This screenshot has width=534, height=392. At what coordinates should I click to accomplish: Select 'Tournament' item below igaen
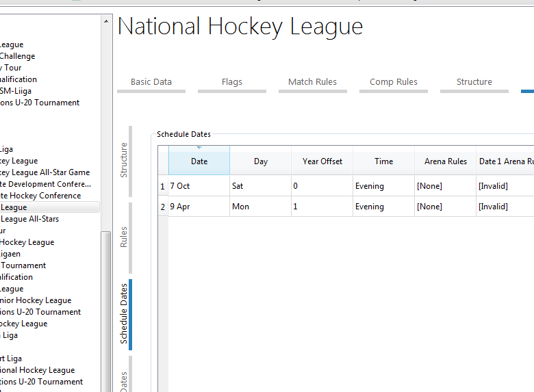[23, 265]
